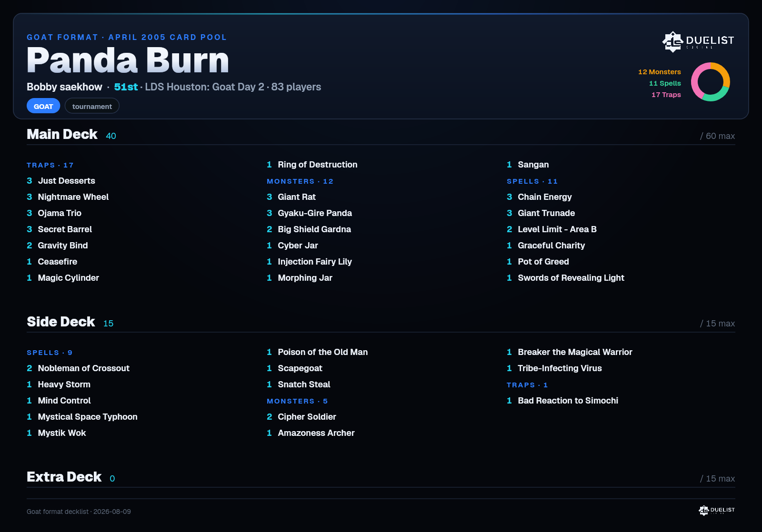The width and height of the screenshot is (762, 532).
Task: Click the Breaker the Magical Warrior entry
Action: (x=570, y=352)
